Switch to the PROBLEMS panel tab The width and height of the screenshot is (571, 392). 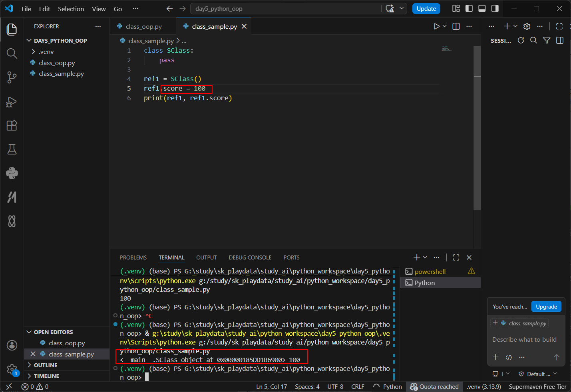pos(133,257)
